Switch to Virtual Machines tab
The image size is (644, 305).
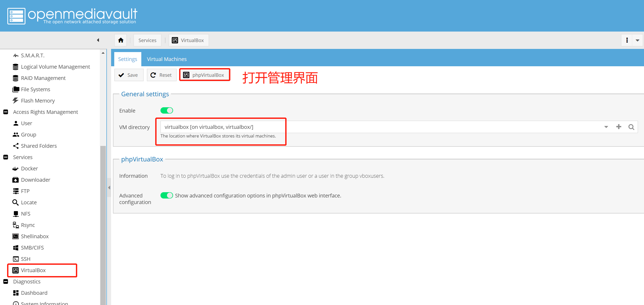[x=166, y=59]
